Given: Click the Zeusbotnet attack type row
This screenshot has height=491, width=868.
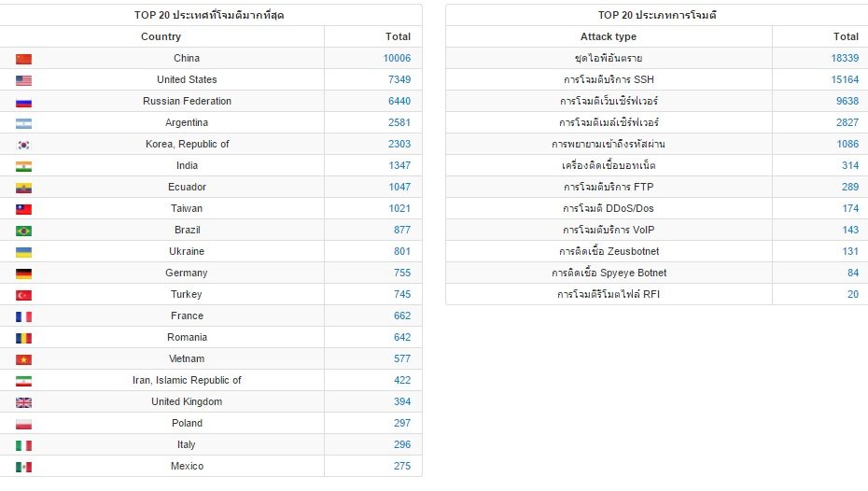Looking at the screenshot, I should tap(656, 251).
